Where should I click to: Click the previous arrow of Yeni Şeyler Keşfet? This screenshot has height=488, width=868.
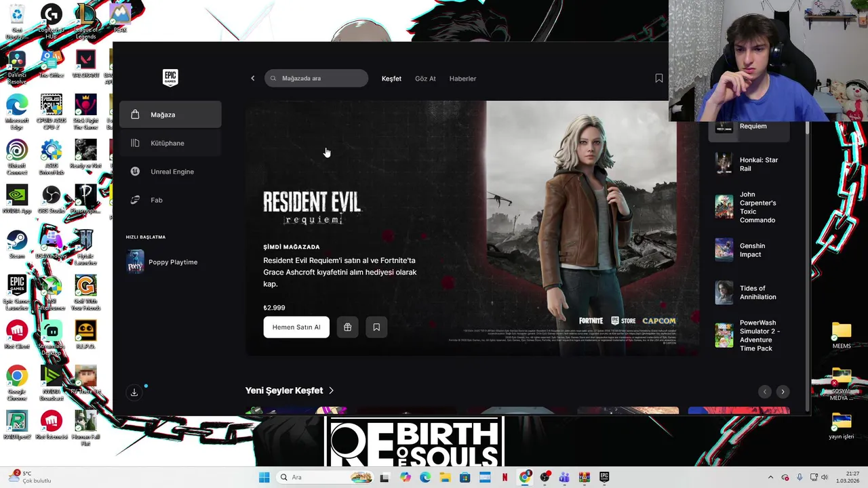point(765,392)
